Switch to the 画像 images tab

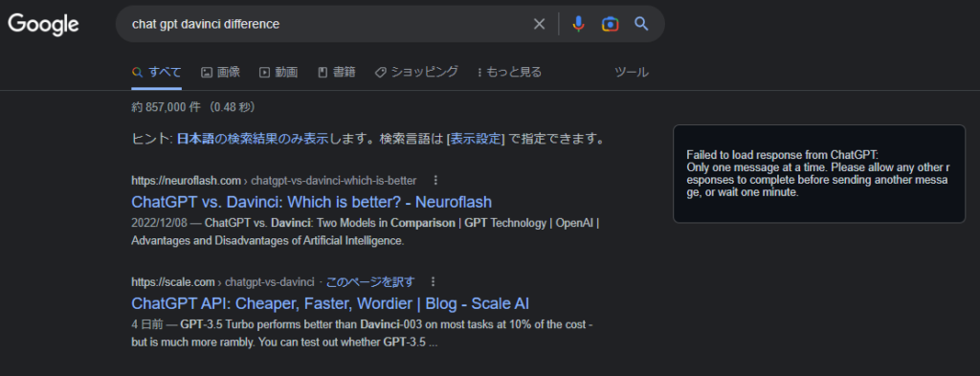[221, 73]
